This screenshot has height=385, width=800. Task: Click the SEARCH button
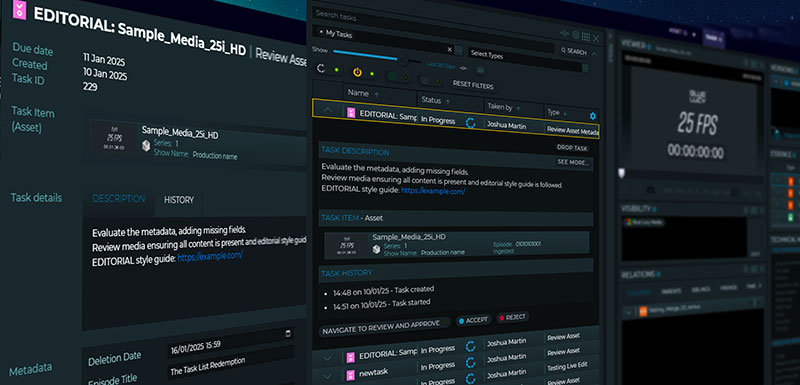click(573, 52)
